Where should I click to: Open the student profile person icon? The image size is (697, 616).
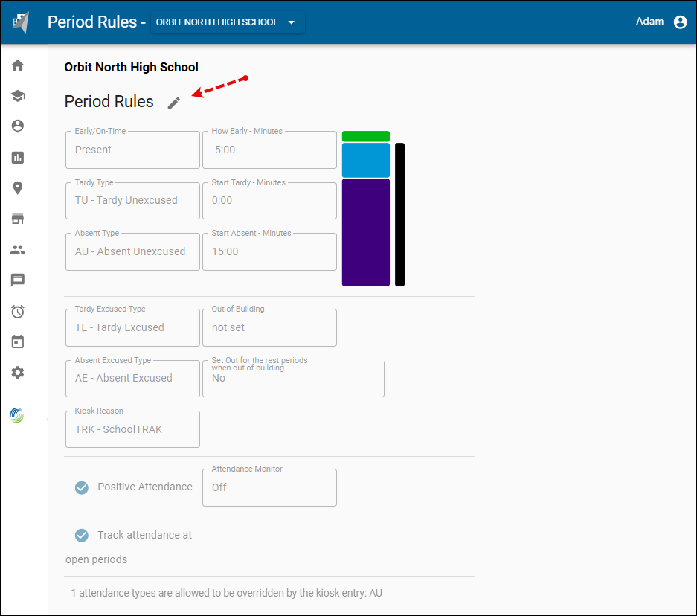pos(17,126)
